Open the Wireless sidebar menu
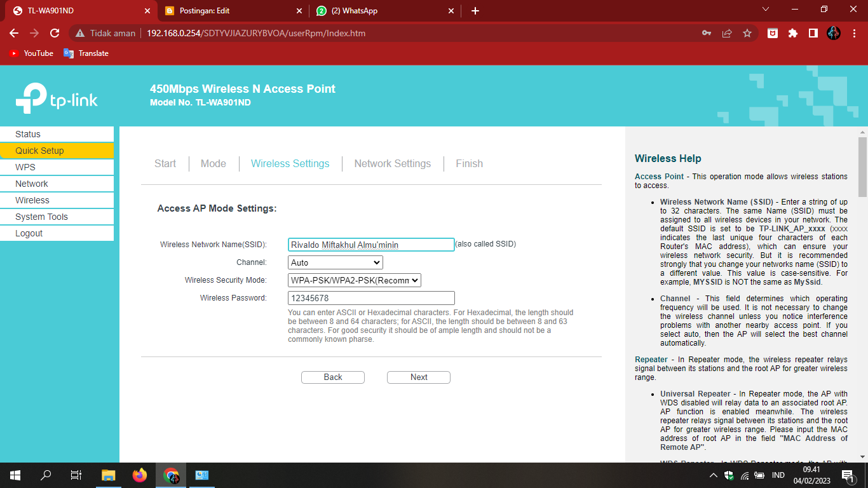Image resolution: width=868 pixels, height=488 pixels. tap(57, 200)
